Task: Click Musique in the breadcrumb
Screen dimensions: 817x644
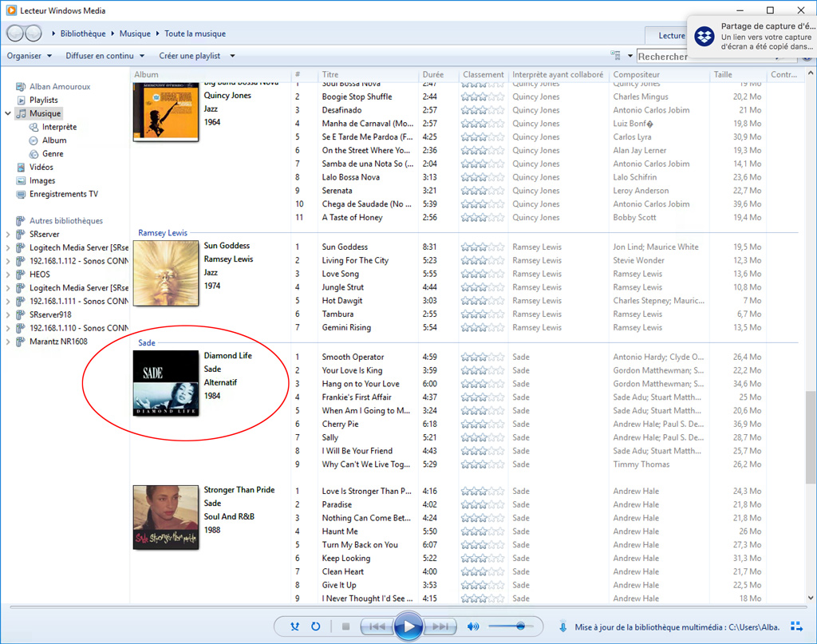Action: point(135,34)
